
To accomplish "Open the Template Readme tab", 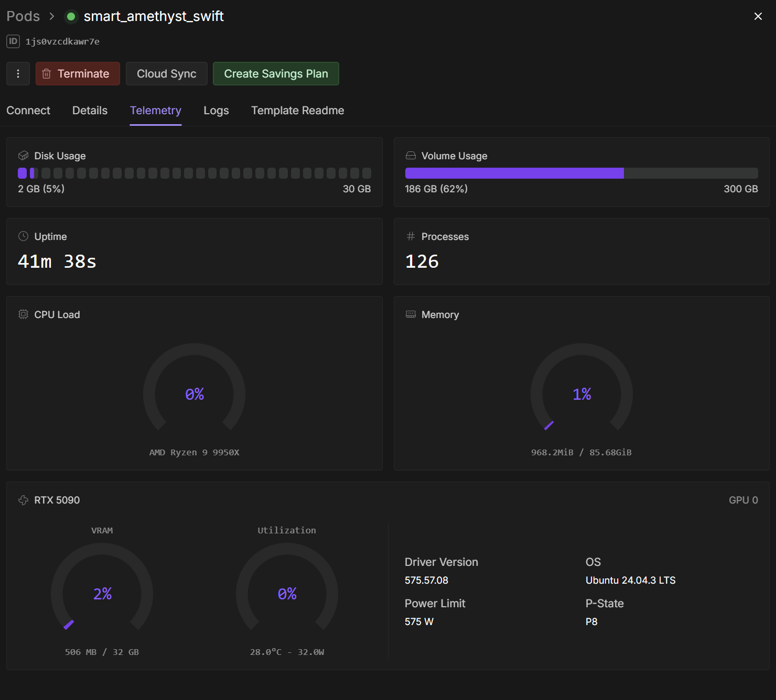I will point(298,111).
